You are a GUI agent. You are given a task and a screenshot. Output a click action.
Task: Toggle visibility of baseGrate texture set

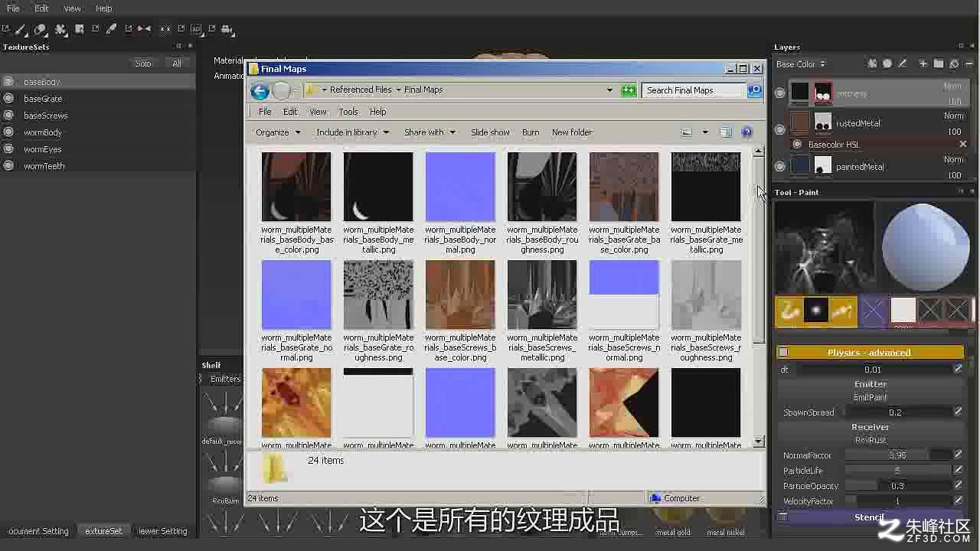coord(8,99)
